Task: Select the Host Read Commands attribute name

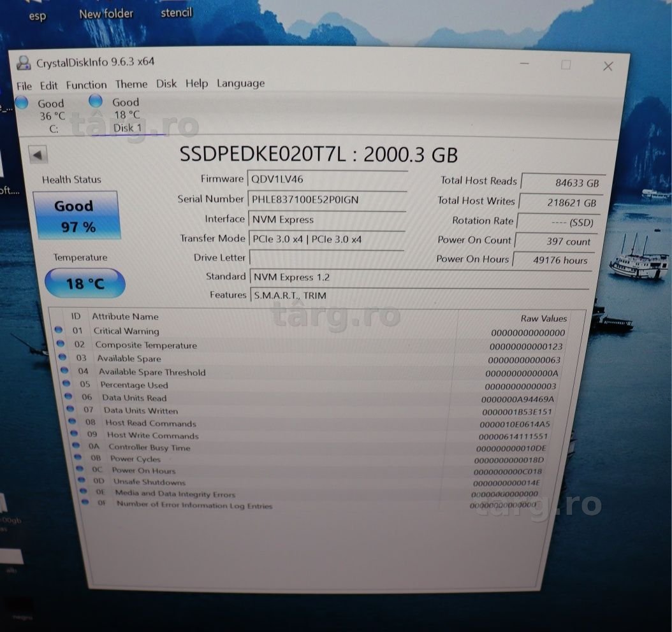Action: (x=151, y=423)
